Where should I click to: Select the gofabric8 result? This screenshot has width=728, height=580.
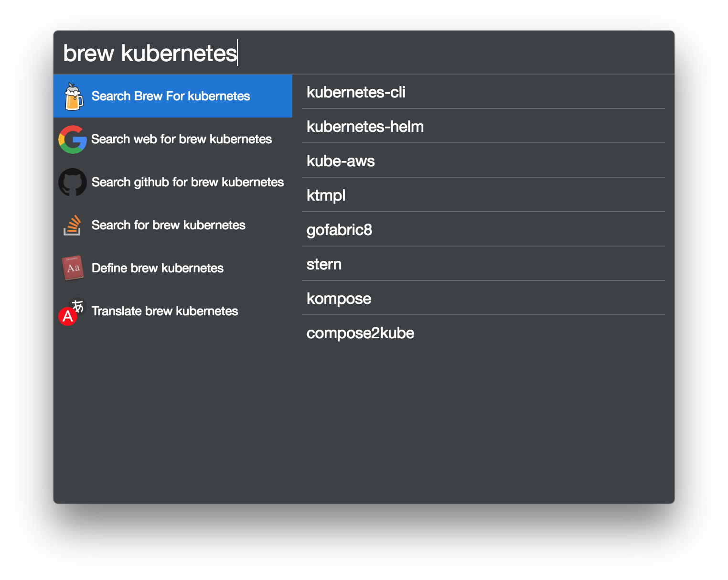[x=483, y=229]
